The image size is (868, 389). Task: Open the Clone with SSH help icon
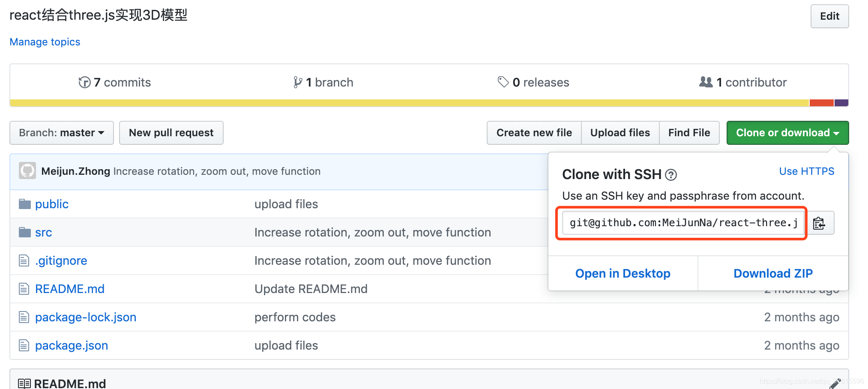[x=671, y=175]
